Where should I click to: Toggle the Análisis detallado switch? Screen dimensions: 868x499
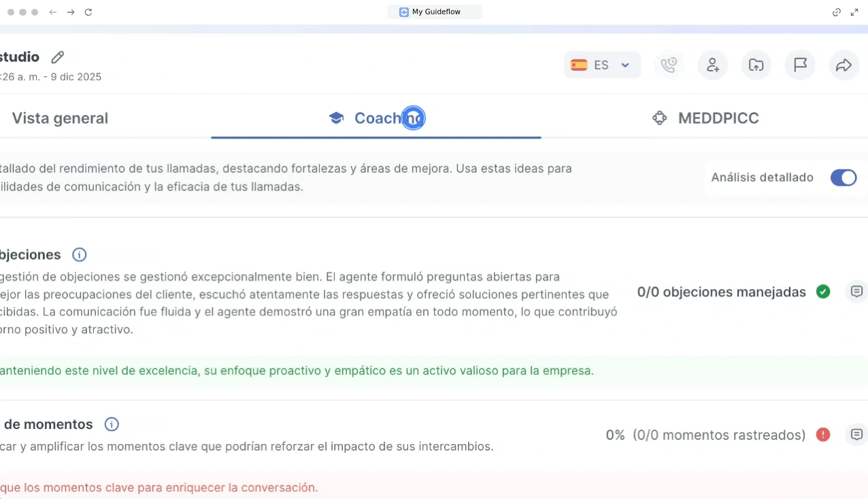(x=843, y=177)
